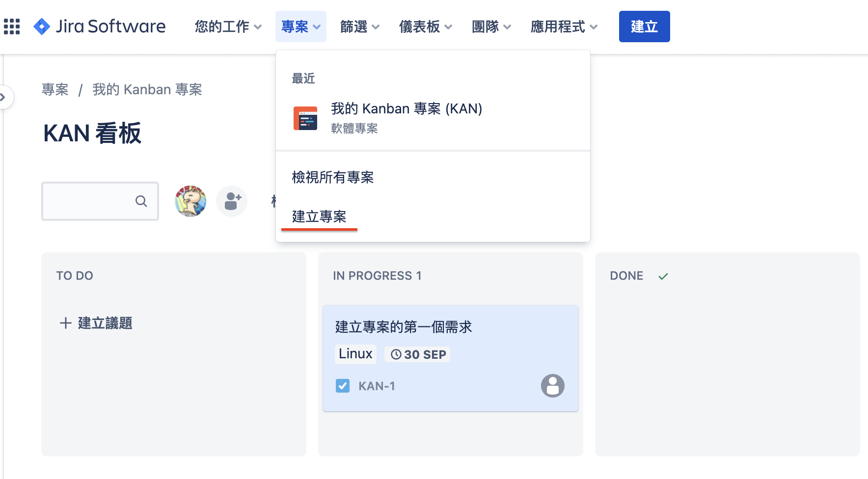
Task: Open the 儀表板 dropdown
Action: tap(425, 27)
